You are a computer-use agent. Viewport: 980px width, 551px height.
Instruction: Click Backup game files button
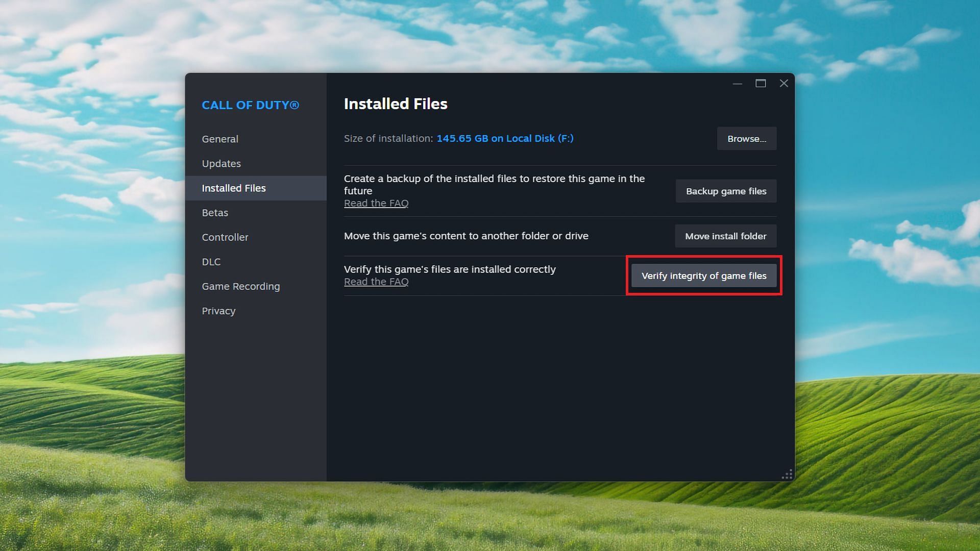pos(726,191)
